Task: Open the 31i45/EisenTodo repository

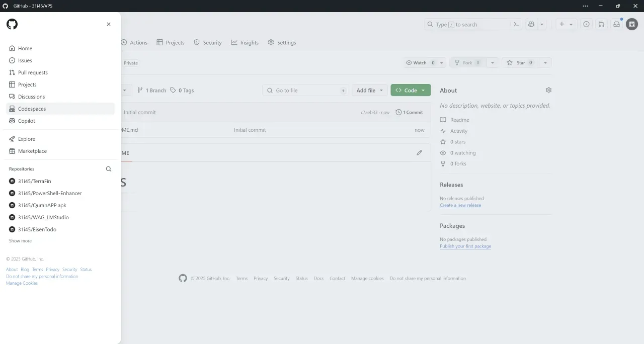Action: pos(60,229)
